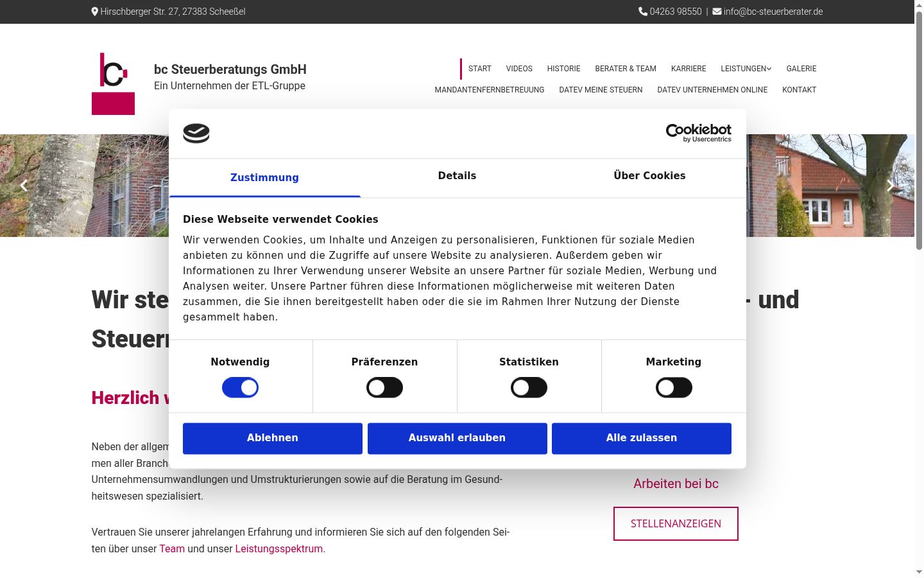Click the address Hirschberger Str. 27 text

pos(173,12)
